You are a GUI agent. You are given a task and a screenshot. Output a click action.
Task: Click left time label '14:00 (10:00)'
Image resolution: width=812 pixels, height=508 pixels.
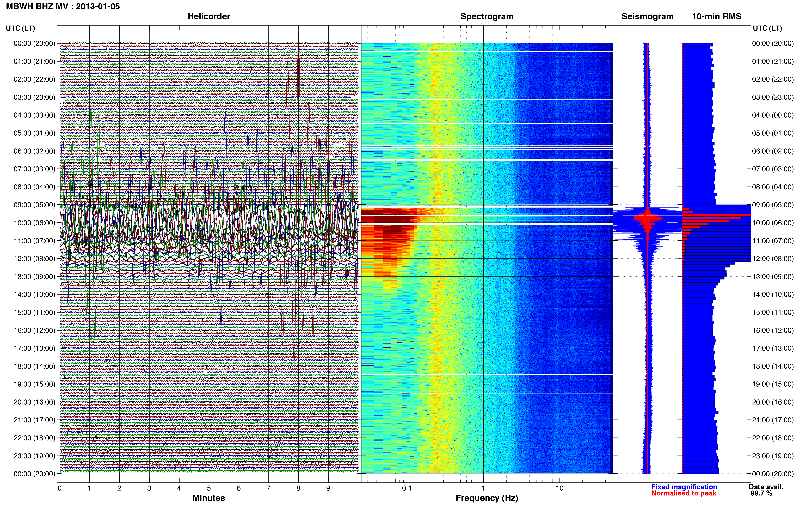[34, 295]
